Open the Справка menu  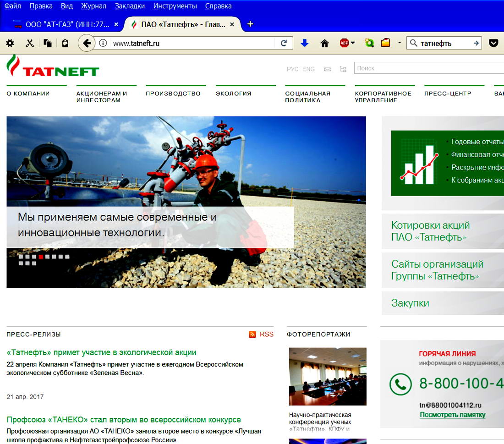218,6
